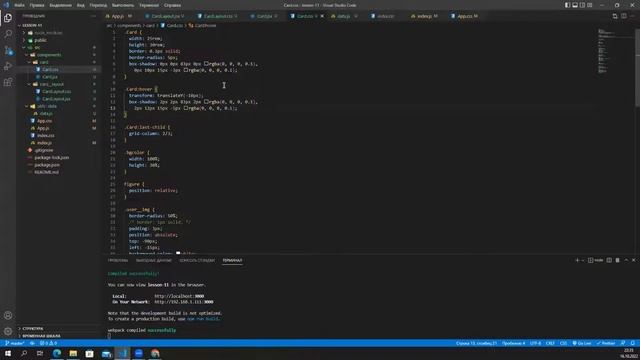Toggle primary sidebar layout icon in title bar
The image size is (640, 360).
point(567,5)
